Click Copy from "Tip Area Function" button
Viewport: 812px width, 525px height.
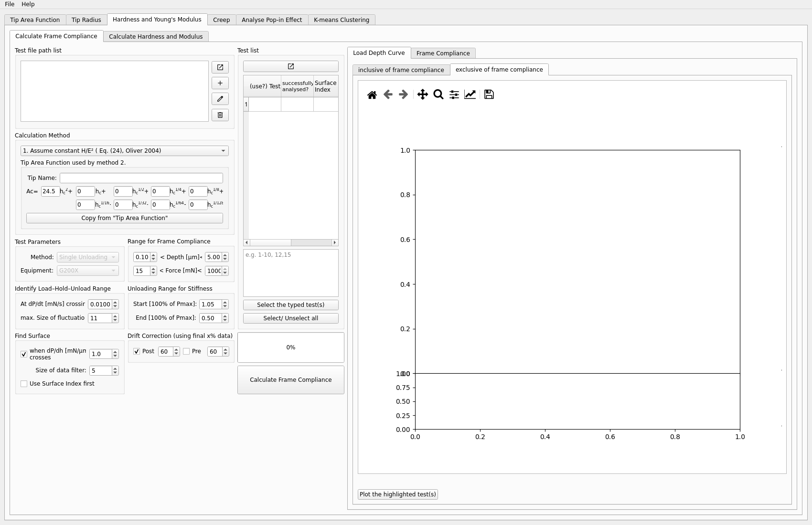124,218
